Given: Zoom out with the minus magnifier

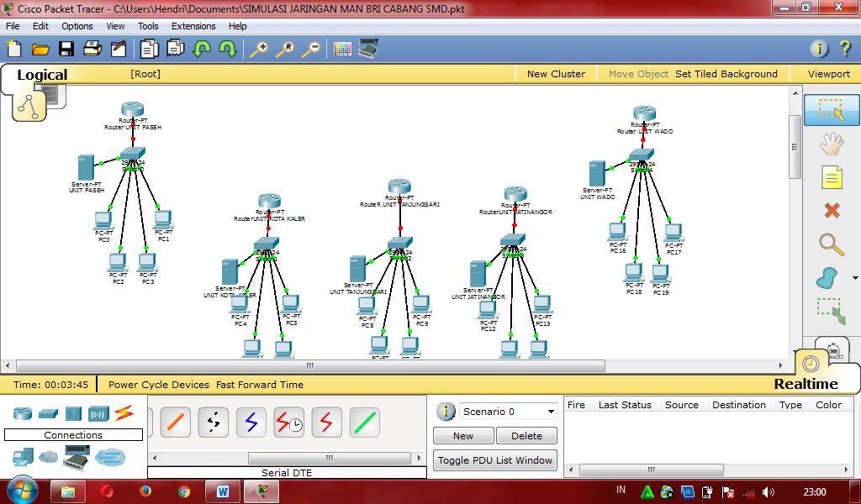Looking at the screenshot, I should (311, 49).
